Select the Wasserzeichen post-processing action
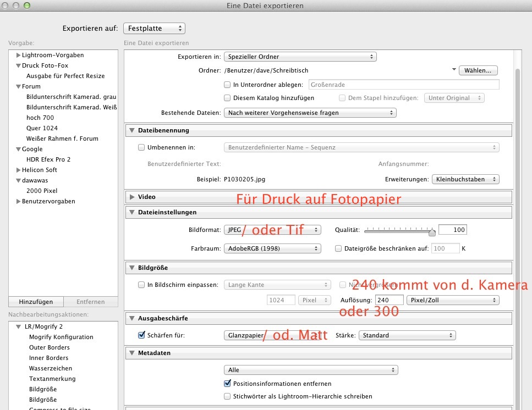The height and width of the screenshot is (410, 532). (x=51, y=368)
